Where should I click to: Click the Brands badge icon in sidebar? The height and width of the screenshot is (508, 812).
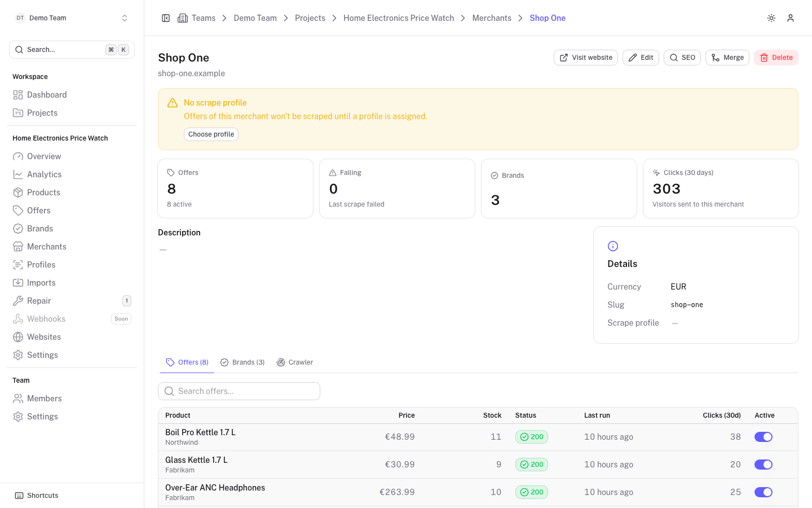tap(18, 229)
